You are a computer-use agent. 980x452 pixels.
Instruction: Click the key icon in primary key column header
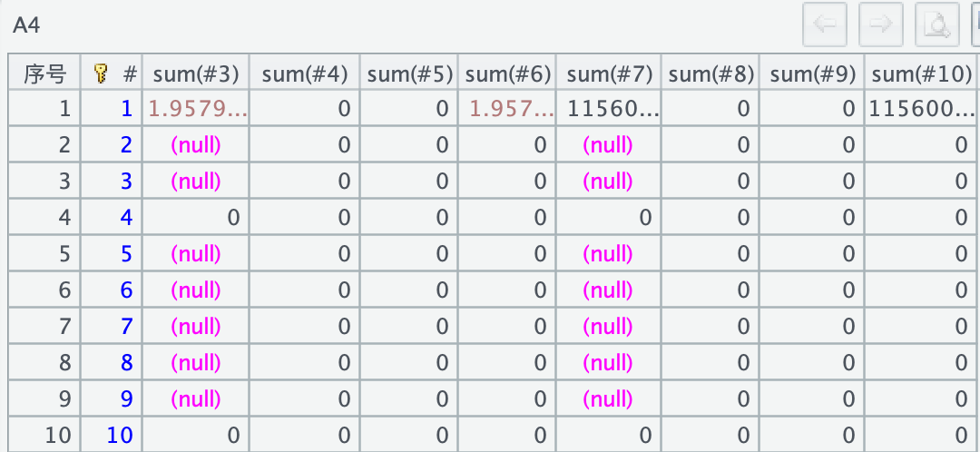102,74
